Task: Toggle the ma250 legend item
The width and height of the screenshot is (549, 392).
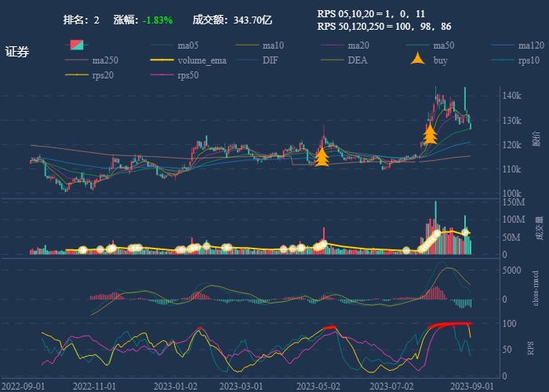Action: click(75, 60)
